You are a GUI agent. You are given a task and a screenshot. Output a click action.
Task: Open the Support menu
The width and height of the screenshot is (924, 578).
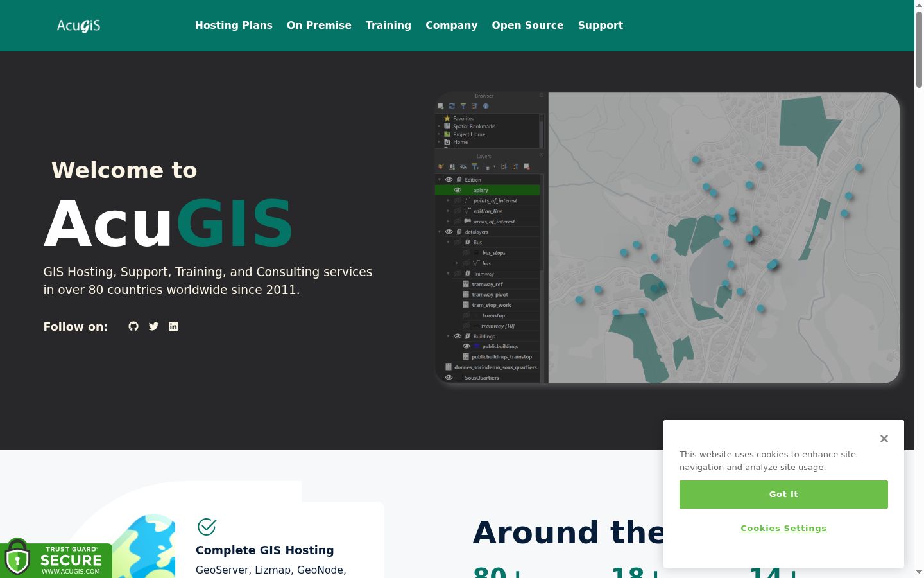coord(601,26)
